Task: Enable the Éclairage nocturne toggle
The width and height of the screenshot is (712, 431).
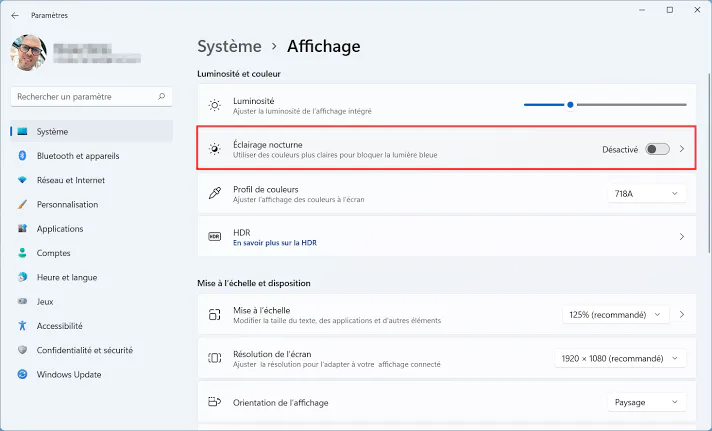Action: (x=658, y=149)
